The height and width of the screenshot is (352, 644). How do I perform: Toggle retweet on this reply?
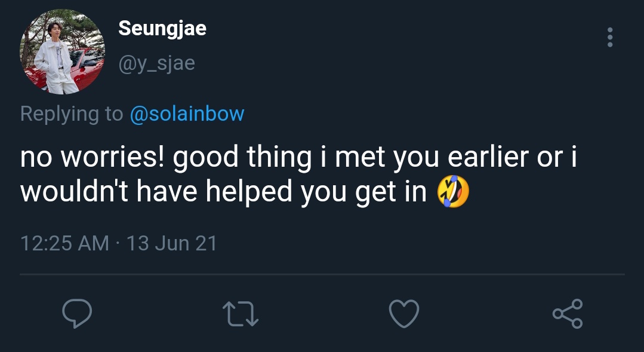240,313
